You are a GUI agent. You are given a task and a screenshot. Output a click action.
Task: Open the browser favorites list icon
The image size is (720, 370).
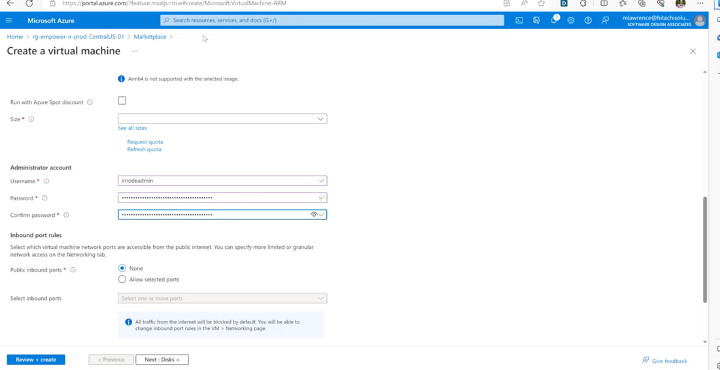point(623,3)
